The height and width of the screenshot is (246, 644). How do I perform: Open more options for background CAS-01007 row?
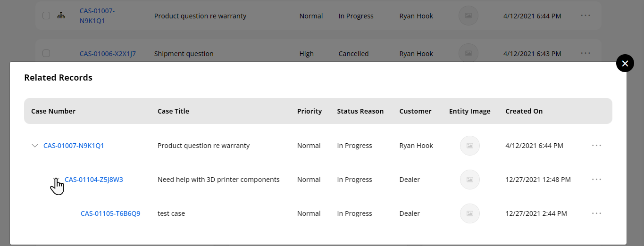[x=585, y=16]
